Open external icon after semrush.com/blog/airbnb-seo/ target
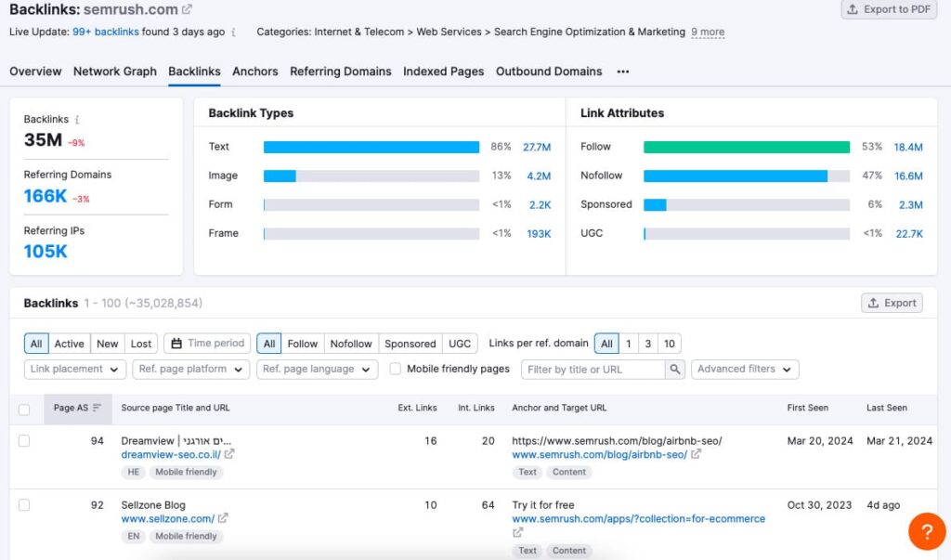The image size is (951, 560). (x=696, y=454)
